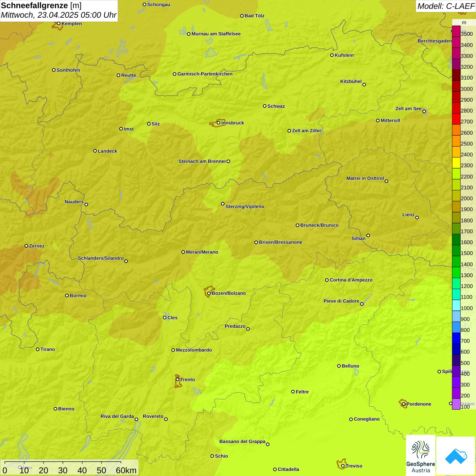Click the Landeck marker dot

(95, 151)
